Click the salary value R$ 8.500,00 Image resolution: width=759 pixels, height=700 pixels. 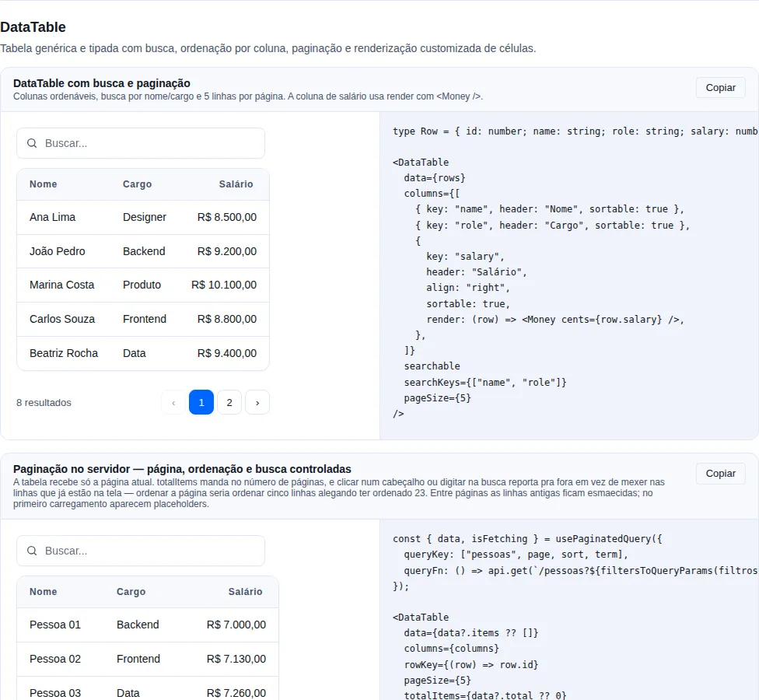pyautogui.click(x=227, y=217)
